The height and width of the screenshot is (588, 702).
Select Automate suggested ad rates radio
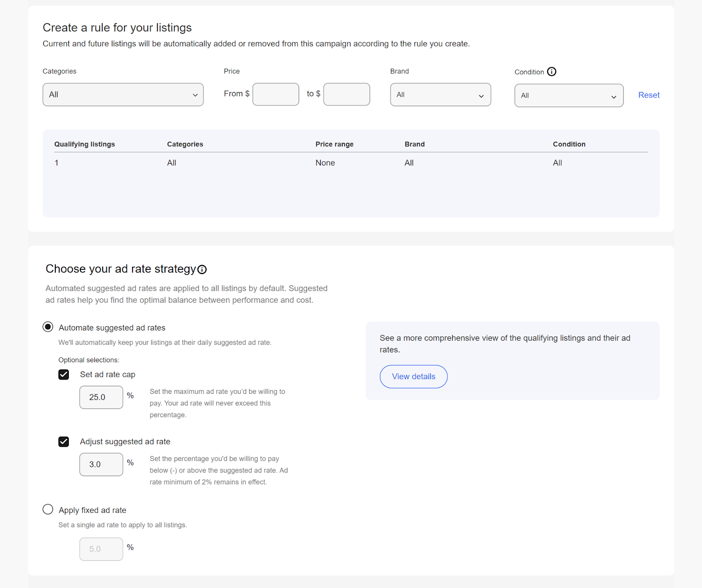(48, 327)
